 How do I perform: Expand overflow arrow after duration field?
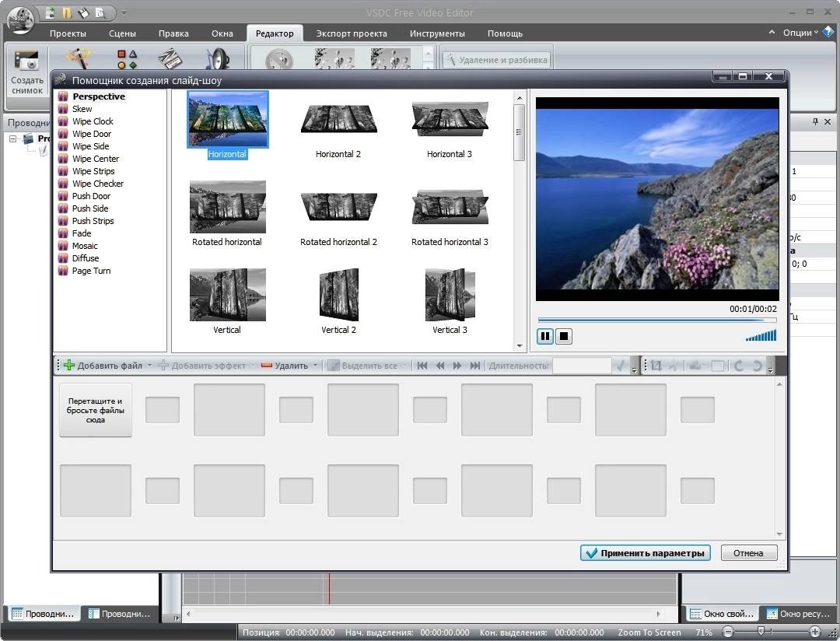635,369
